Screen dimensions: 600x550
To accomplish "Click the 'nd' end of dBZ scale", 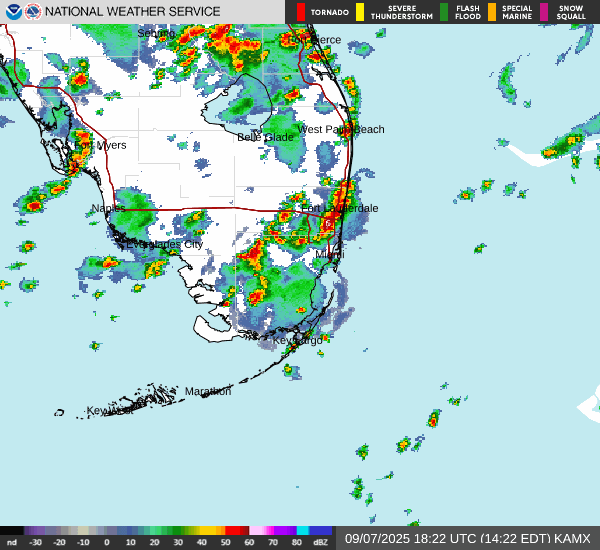I will coord(11,541).
